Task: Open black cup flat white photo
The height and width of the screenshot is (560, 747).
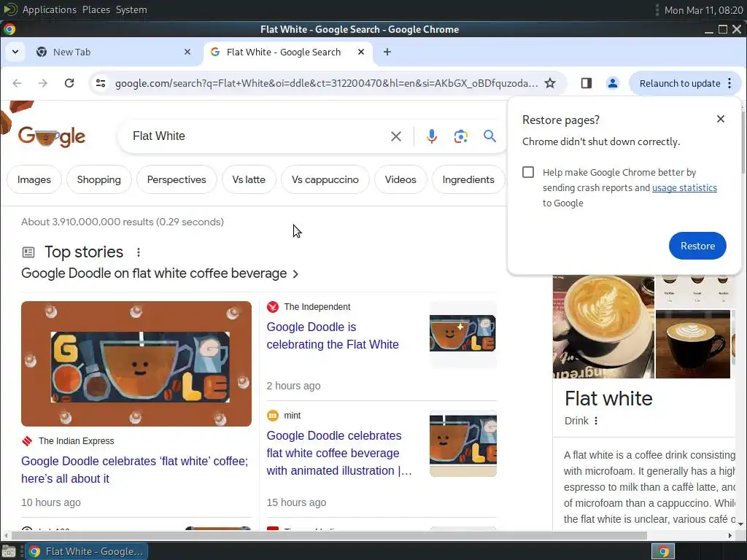Action: 693,344
